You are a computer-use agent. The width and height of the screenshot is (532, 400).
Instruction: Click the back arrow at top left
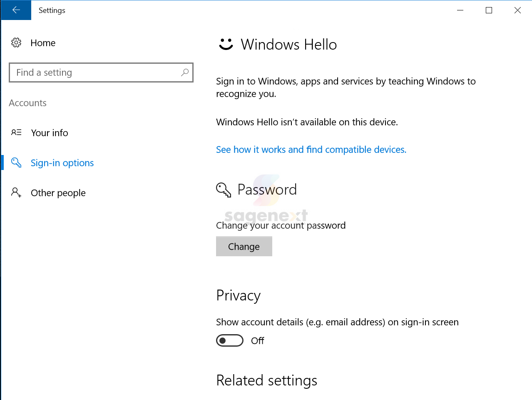(x=16, y=10)
